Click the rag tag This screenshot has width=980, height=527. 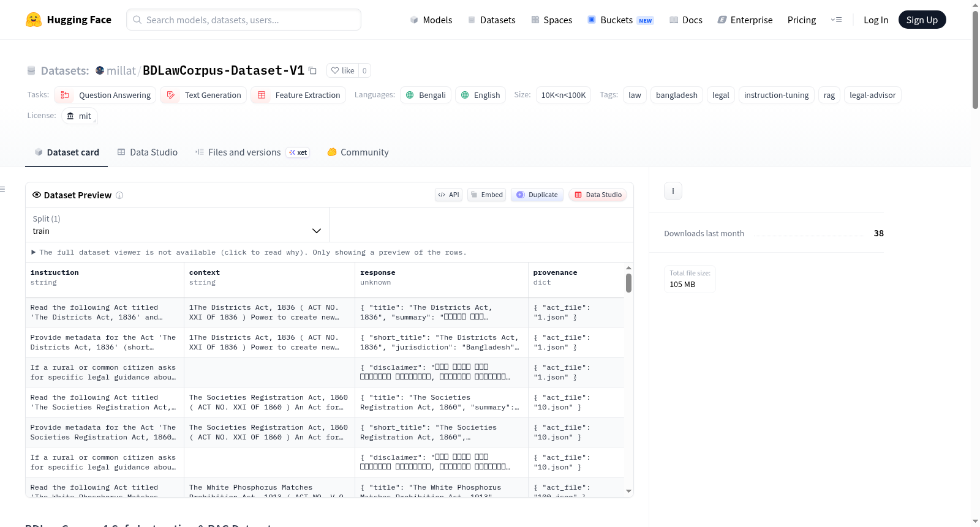[x=829, y=95]
